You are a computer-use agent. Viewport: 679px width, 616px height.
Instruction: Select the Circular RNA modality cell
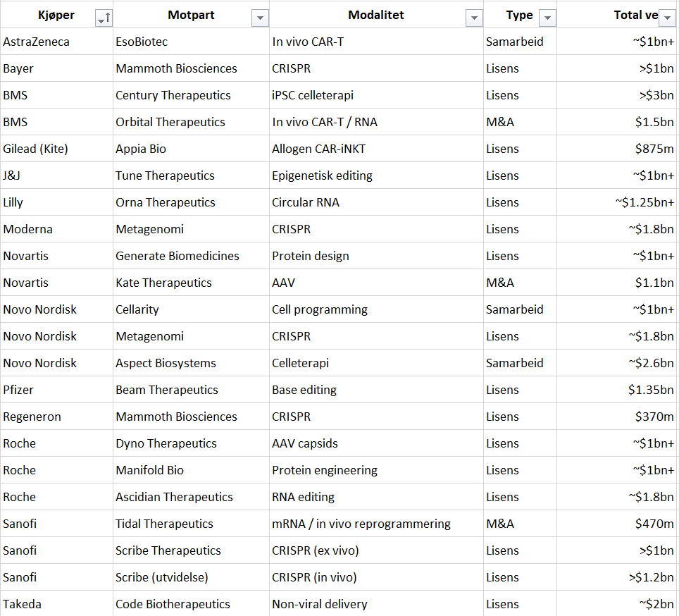[x=306, y=202]
